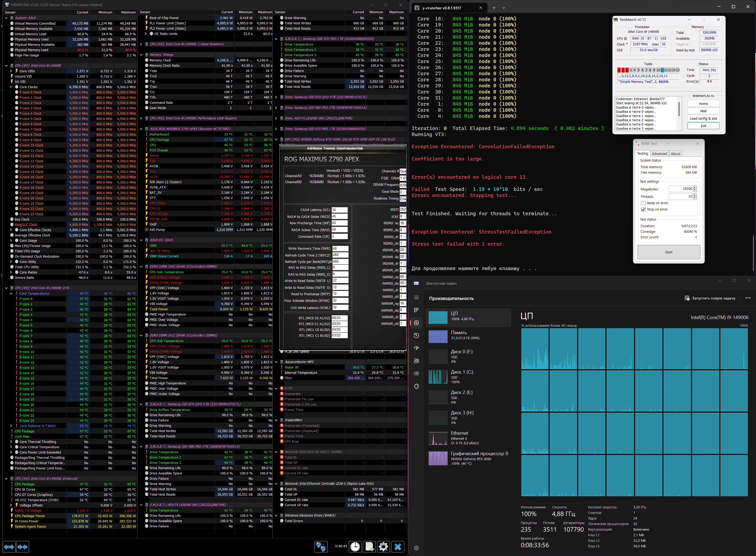Viewport: 756px width, 556px height.
Task: Increase Megabytes value with stepper arrow
Action: 695,187
